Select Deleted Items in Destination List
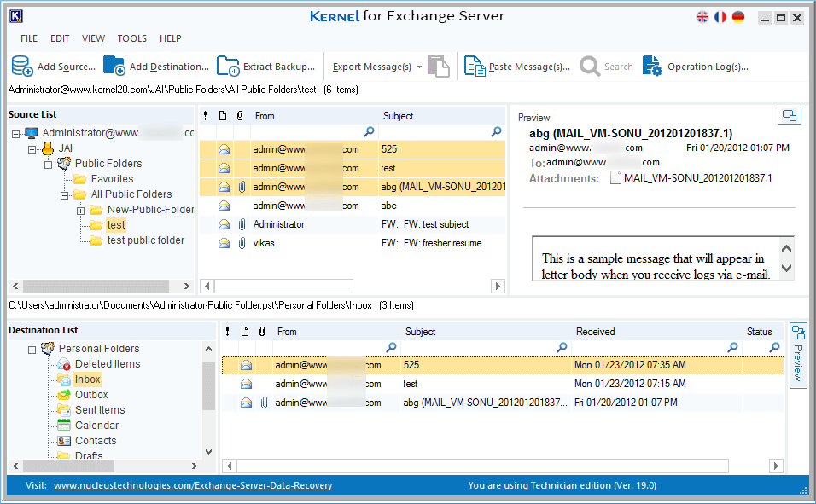This screenshot has width=816, height=504. (108, 364)
